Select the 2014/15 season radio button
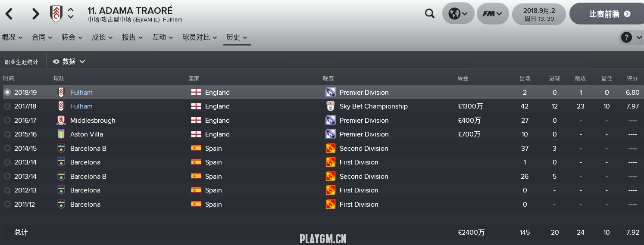The image size is (644, 245). [x=7, y=149]
